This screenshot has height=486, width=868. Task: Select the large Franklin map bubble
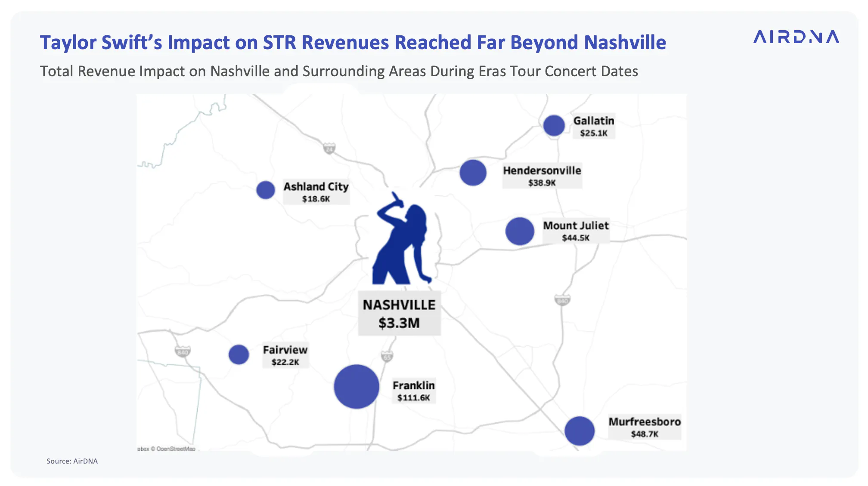(356, 386)
